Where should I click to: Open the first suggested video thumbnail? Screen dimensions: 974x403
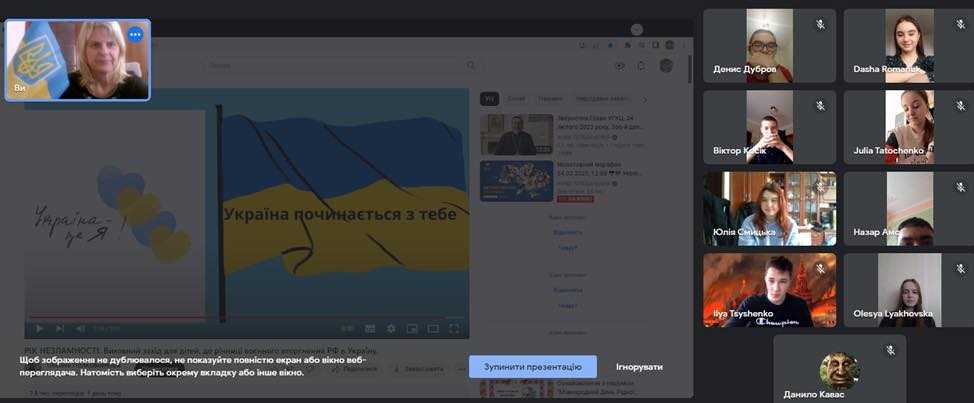[516, 134]
